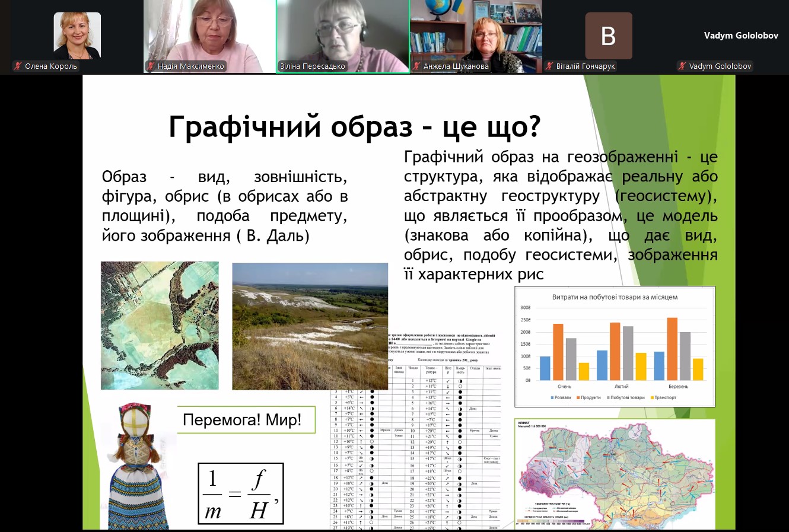Click the Віліна Пересадько name label

[x=313, y=66]
